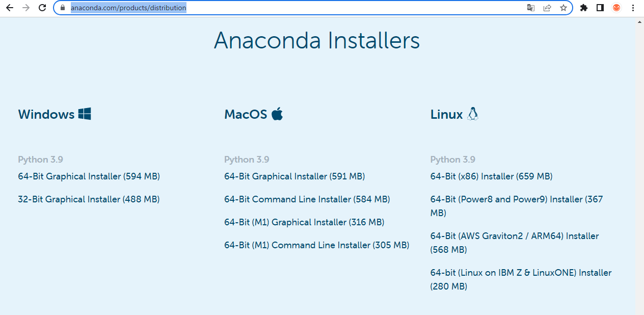
Task: Click the Apple logo icon
Action: (x=277, y=113)
